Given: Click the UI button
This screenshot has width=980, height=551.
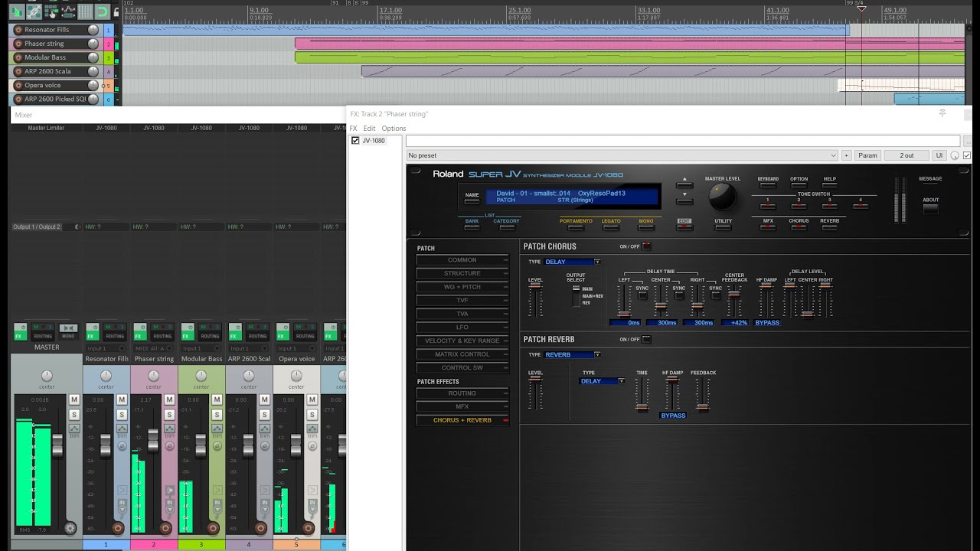Looking at the screenshot, I should 939,155.
